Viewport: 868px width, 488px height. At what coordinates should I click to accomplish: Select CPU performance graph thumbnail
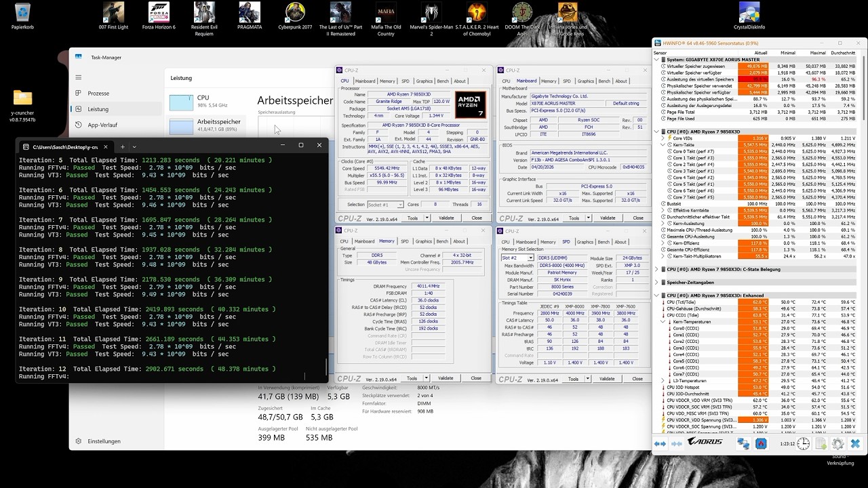(x=181, y=102)
